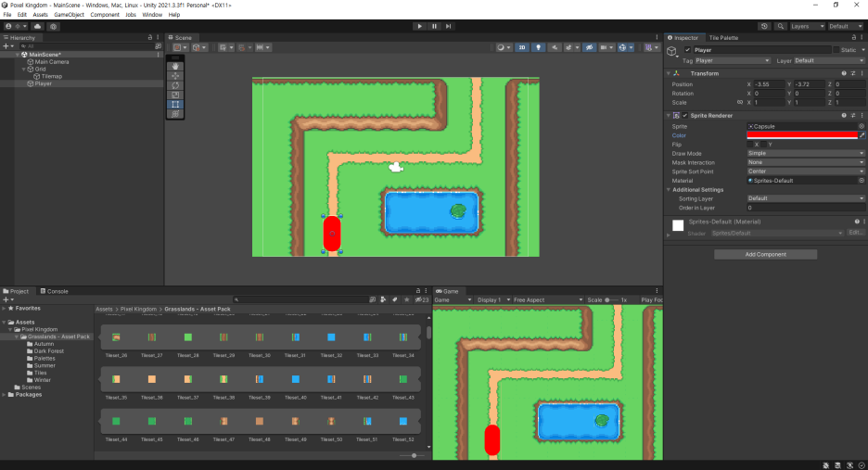This screenshot has width=868, height=470.
Task: Open the red Color swatch picker
Action: (802, 135)
